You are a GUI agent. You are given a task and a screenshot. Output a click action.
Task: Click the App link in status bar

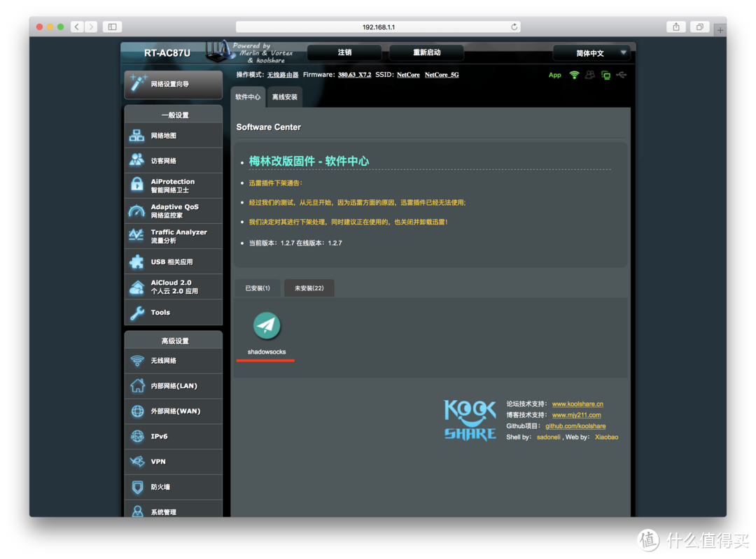point(555,75)
